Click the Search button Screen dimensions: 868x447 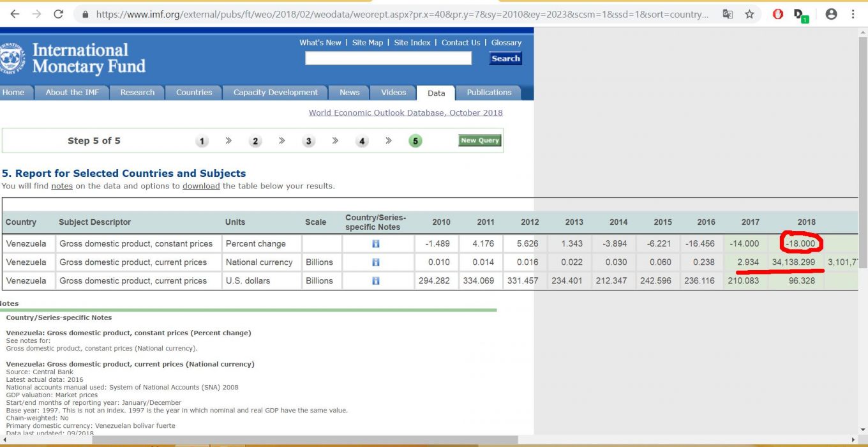click(505, 59)
